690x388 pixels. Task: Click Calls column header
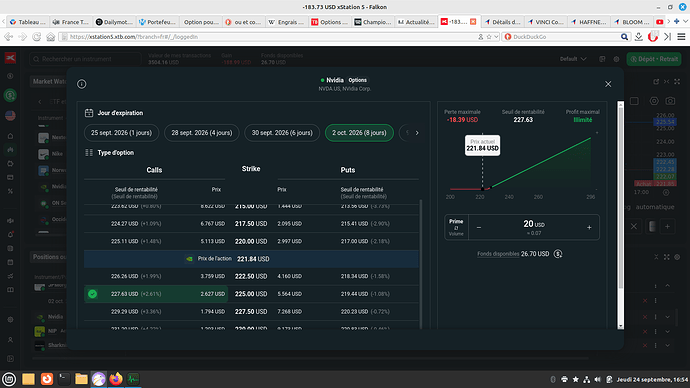tap(154, 170)
